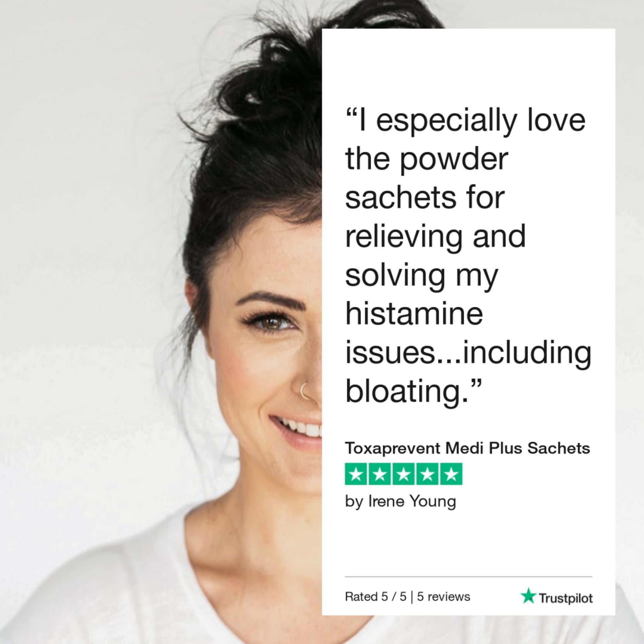Click the Trustpilot green star logo
This screenshot has height=644, width=644.
click(x=528, y=596)
